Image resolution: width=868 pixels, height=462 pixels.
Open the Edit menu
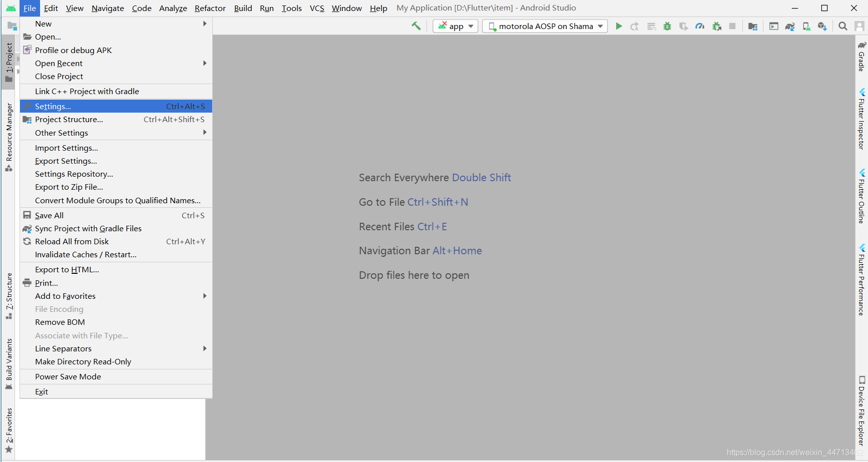(x=51, y=8)
